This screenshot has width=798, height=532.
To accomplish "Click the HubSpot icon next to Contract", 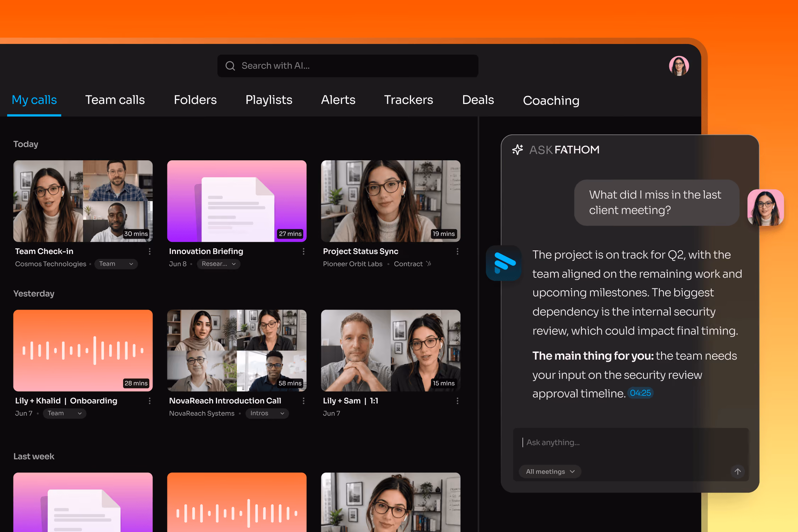I will pos(429,264).
